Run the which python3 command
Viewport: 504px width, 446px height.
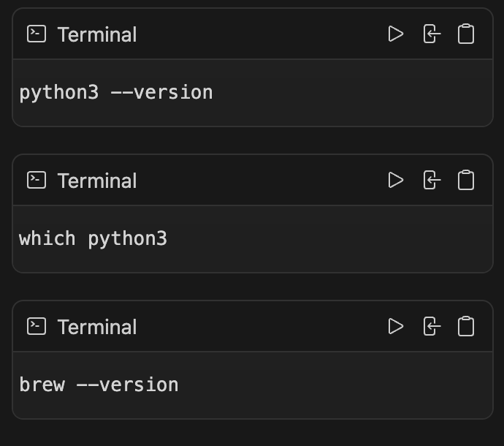click(396, 180)
